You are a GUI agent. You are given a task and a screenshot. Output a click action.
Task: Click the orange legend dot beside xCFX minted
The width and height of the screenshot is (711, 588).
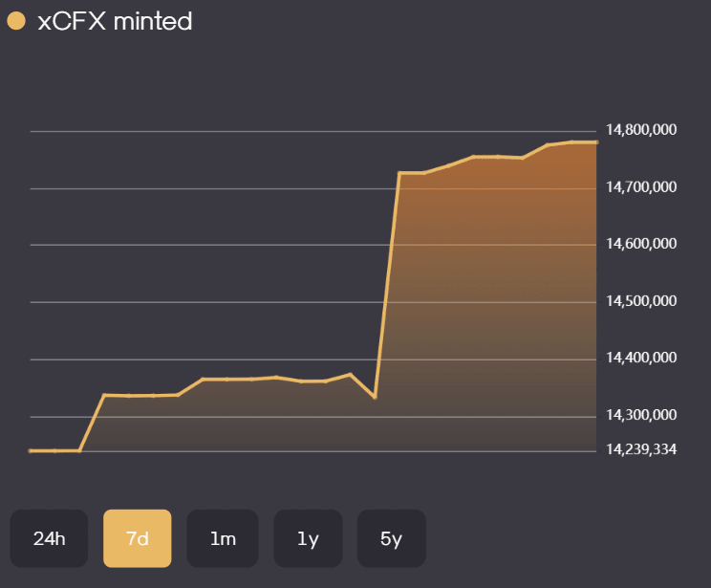click(16, 21)
